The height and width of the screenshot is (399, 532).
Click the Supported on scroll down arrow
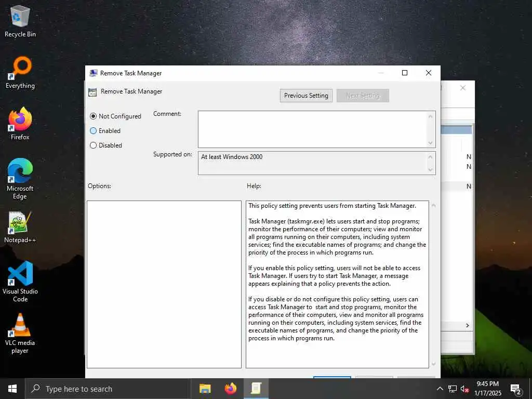point(431,170)
